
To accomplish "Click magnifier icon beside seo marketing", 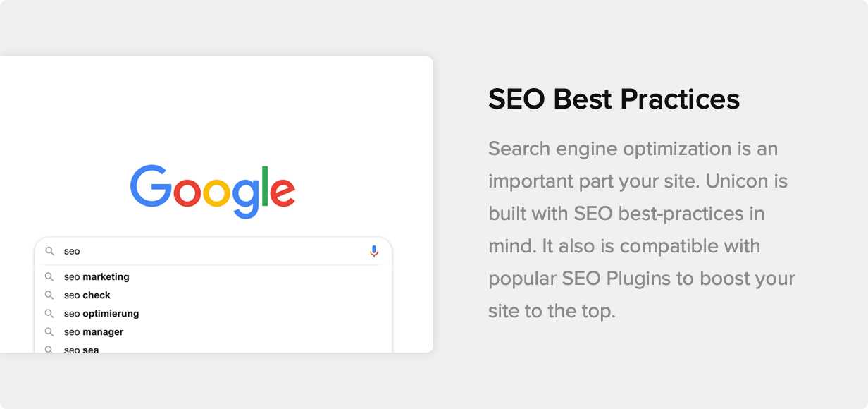I will click(x=49, y=277).
